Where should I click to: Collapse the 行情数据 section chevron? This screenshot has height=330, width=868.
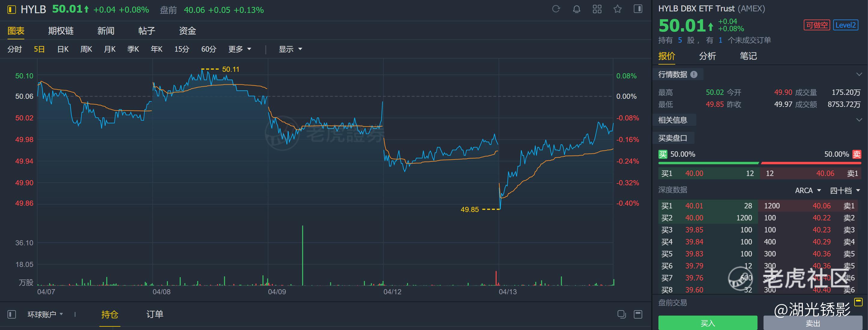pyautogui.click(x=859, y=74)
